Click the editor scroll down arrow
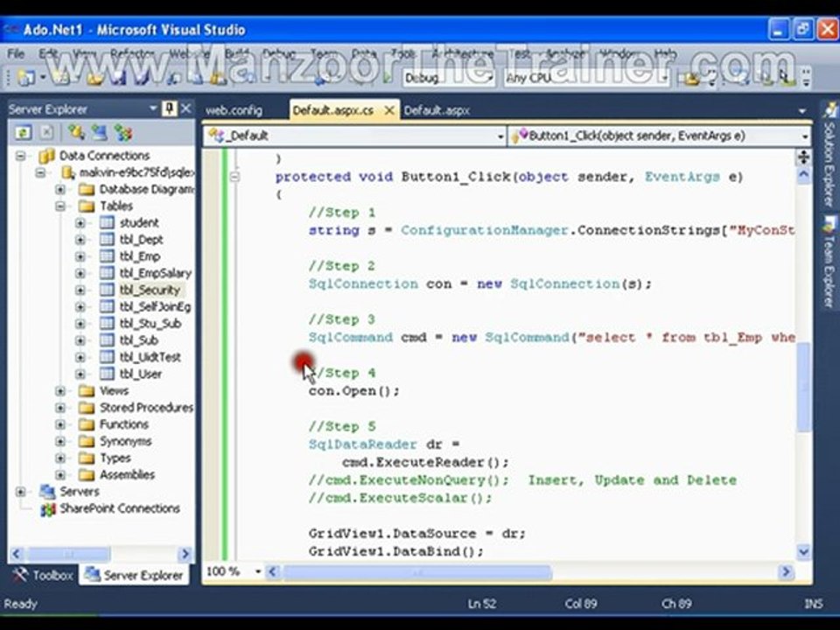Viewport: 840px width, 630px height. (x=803, y=551)
